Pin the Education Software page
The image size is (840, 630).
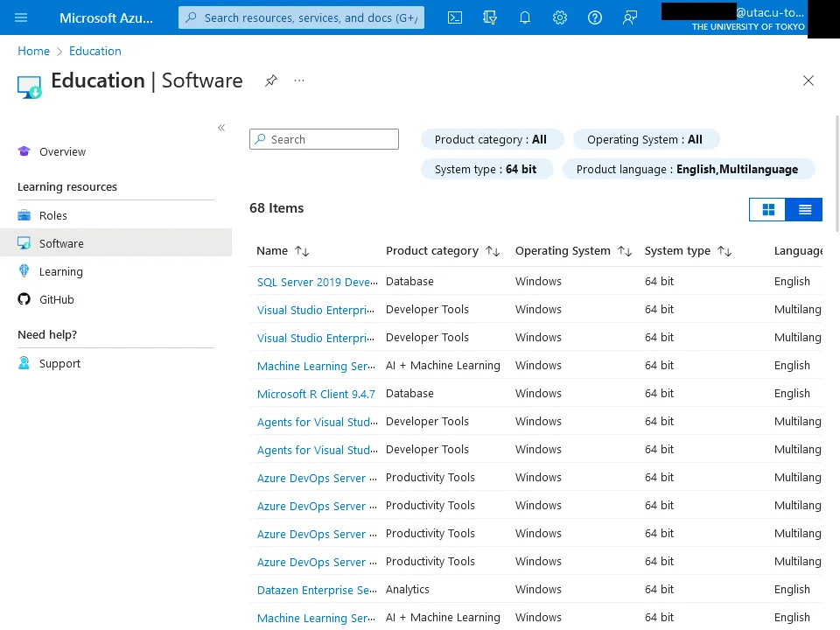[271, 80]
